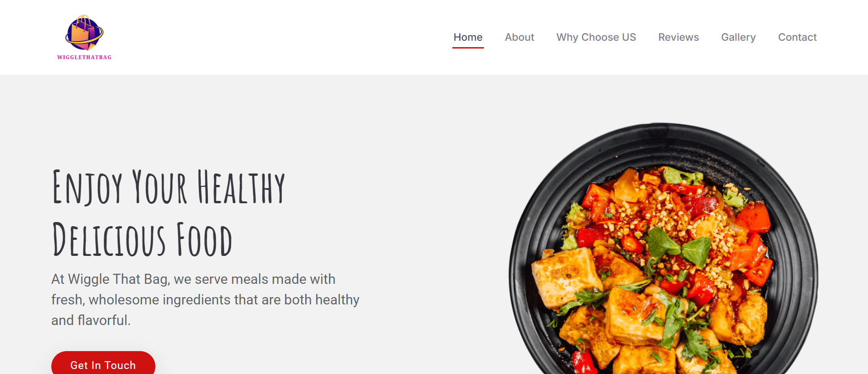
Task: Open the Home menu item
Action: point(468,37)
